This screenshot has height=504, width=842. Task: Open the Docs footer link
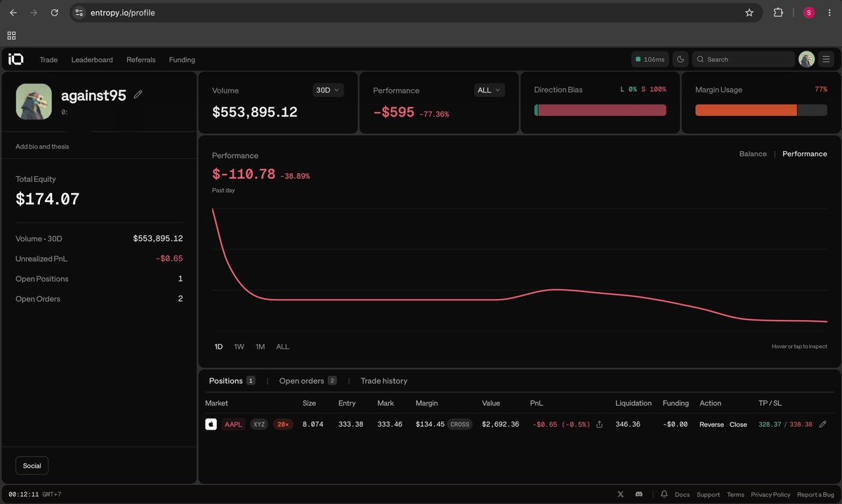[682, 494]
